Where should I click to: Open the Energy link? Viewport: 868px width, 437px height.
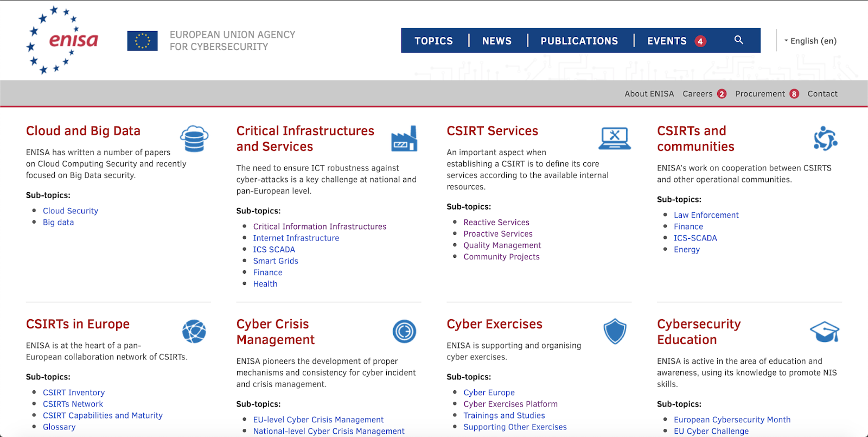[687, 249]
